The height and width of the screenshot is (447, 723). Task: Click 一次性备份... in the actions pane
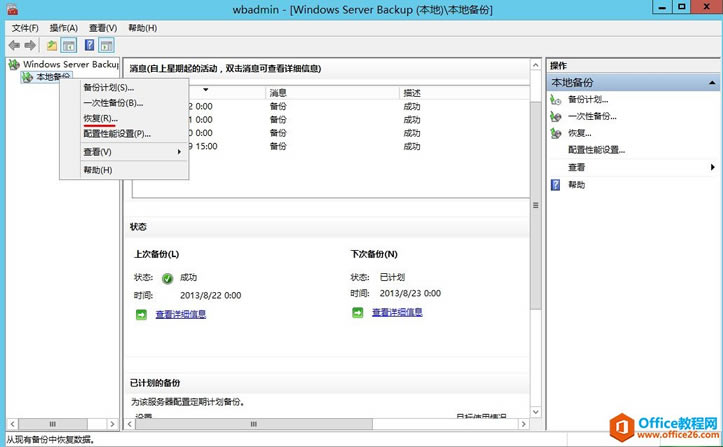592,116
